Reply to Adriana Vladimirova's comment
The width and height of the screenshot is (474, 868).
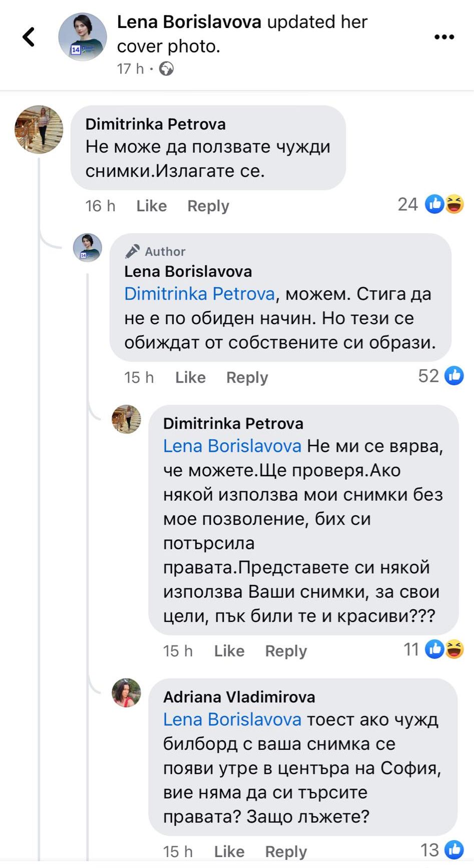[286, 851]
